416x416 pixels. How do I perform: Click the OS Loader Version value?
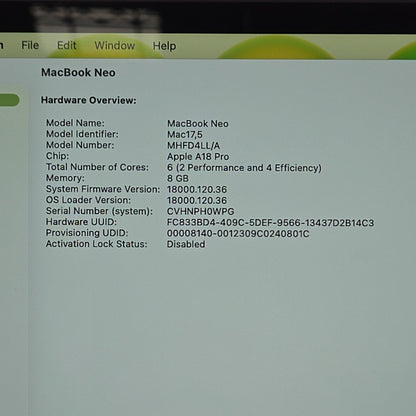197,201
